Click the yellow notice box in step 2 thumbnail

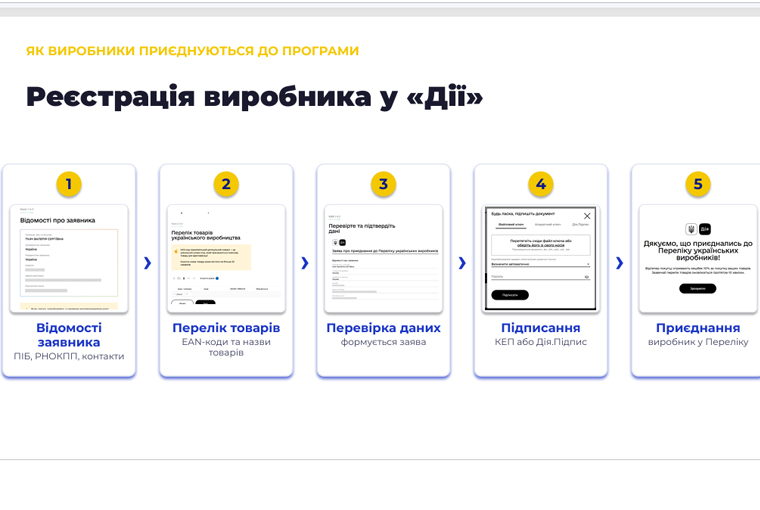[x=211, y=257]
